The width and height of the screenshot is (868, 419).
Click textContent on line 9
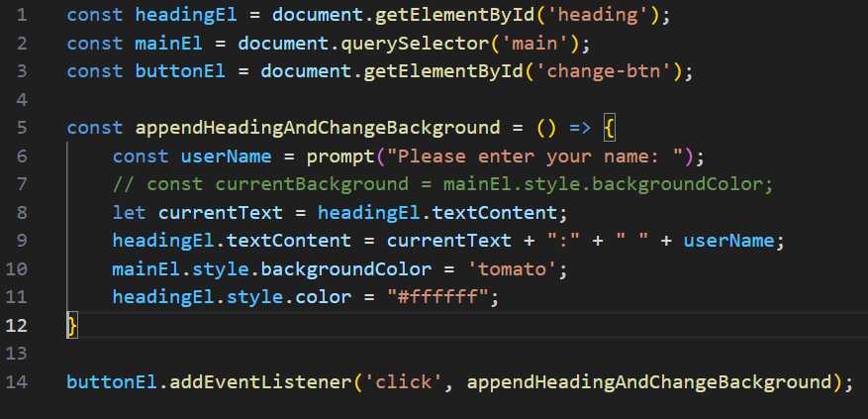tap(289, 241)
